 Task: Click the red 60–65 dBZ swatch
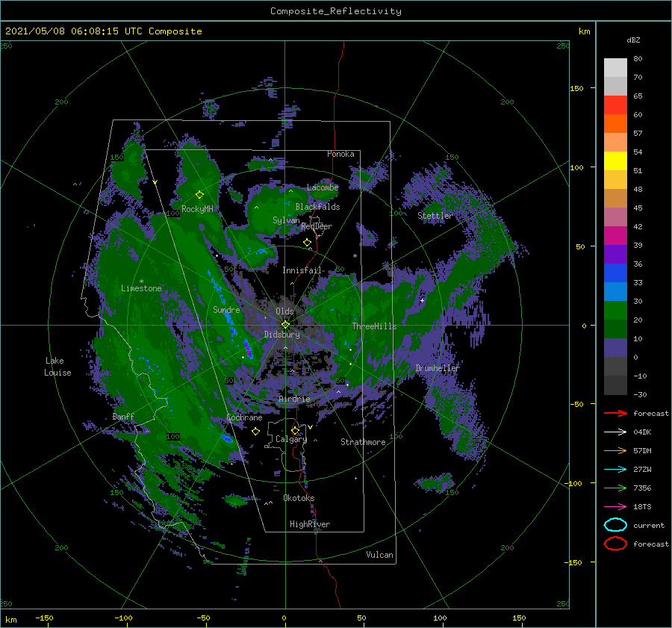[x=615, y=105]
